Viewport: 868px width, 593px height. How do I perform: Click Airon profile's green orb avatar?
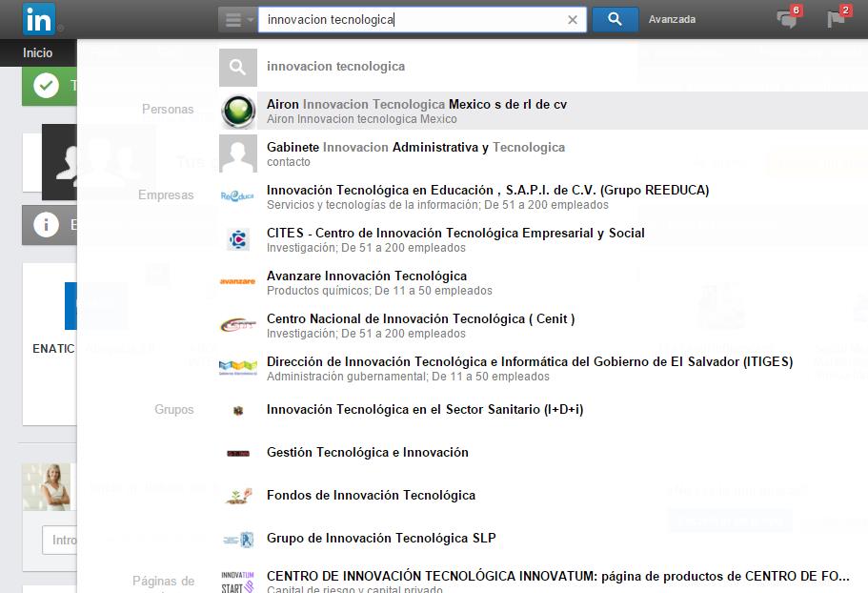click(x=237, y=111)
